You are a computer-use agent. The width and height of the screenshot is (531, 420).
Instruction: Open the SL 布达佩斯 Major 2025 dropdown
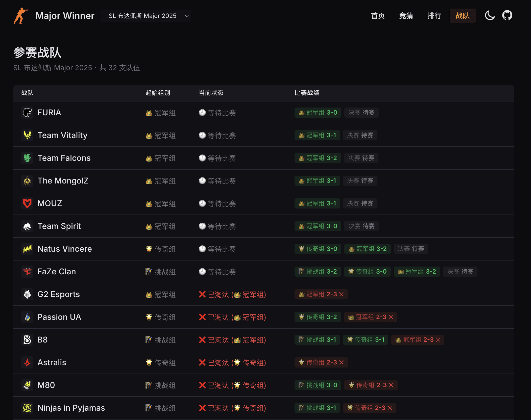[x=146, y=16]
